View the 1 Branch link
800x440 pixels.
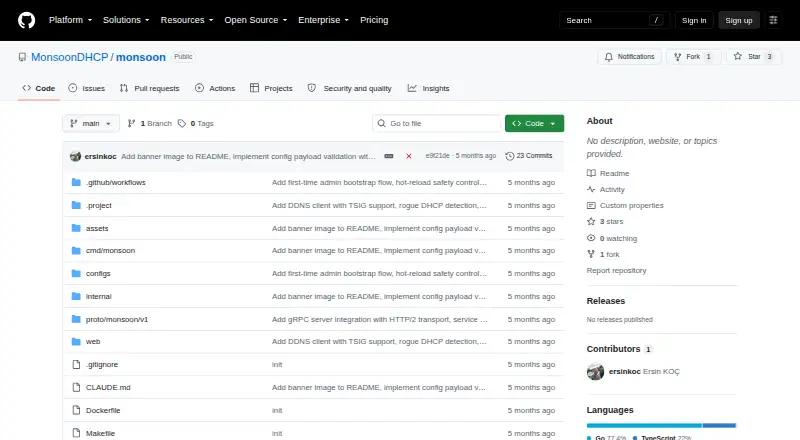click(149, 124)
